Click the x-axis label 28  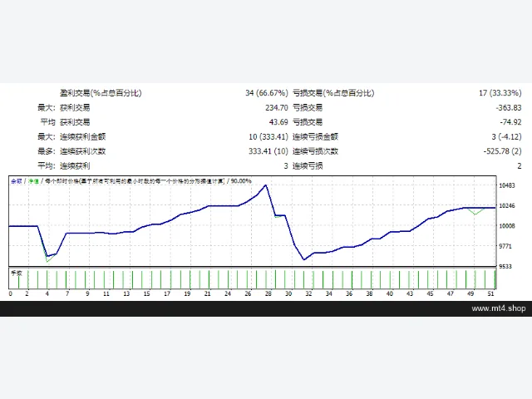click(x=268, y=293)
